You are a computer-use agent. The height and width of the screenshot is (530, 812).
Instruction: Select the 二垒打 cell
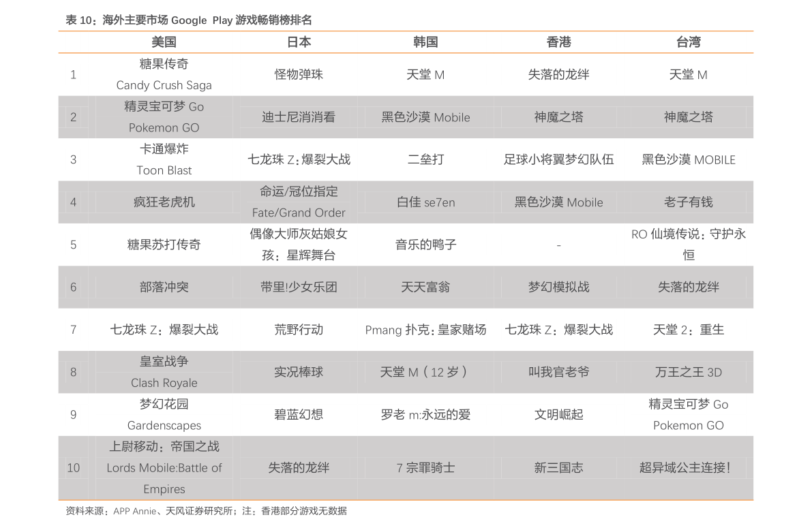[x=425, y=159]
